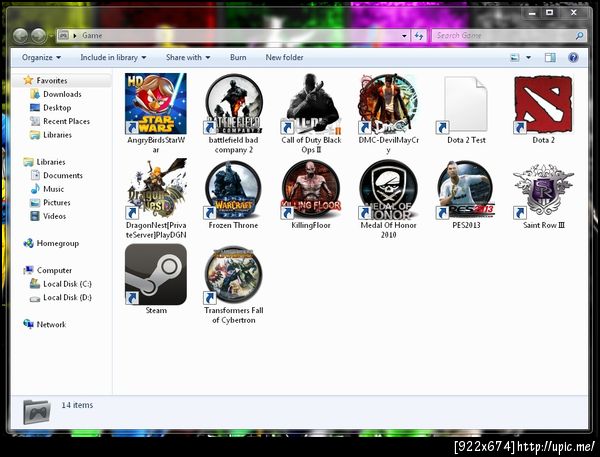This screenshot has width=600, height=457.
Task: Select the KillingFloor game icon
Action: click(x=311, y=189)
